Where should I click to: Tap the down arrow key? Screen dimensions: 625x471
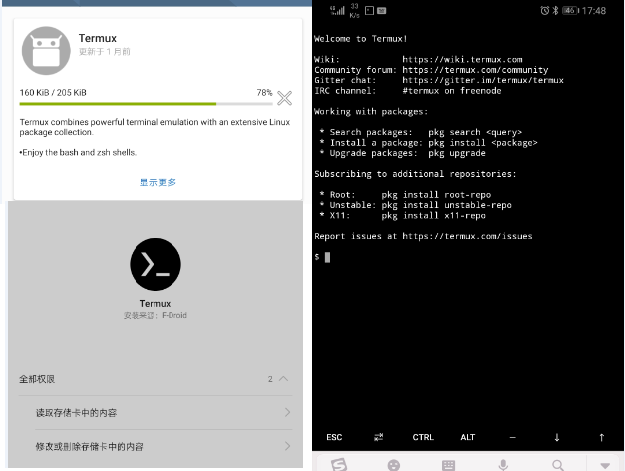557,437
